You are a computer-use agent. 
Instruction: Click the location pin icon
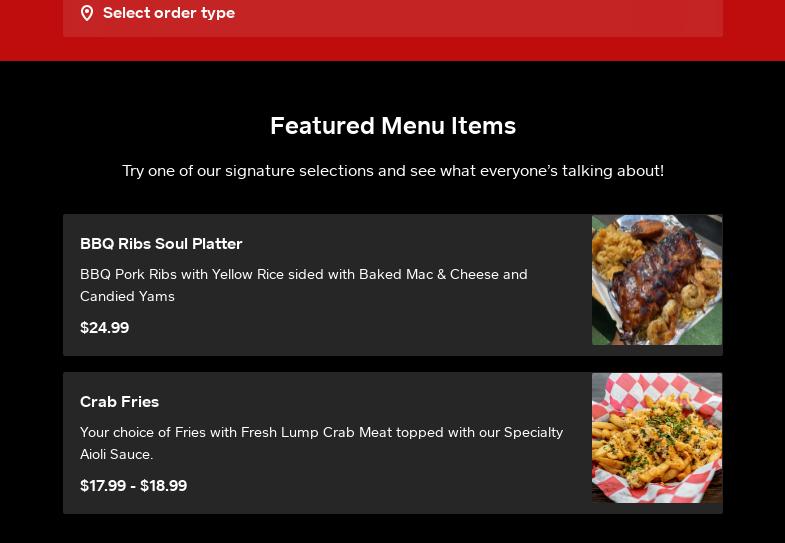(x=87, y=13)
